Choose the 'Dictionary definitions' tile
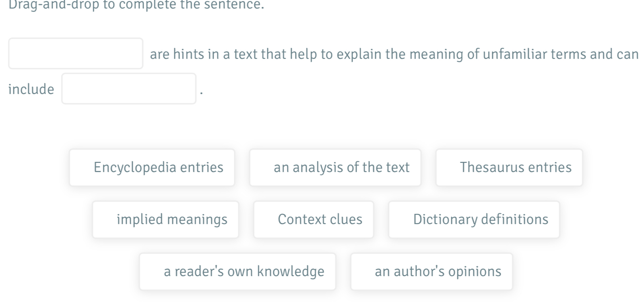Image resolution: width=644 pixels, height=304 pixels. [x=474, y=220]
